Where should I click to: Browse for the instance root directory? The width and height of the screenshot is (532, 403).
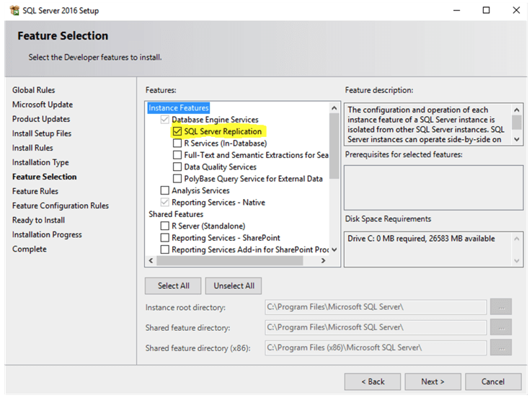pos(501,307)
